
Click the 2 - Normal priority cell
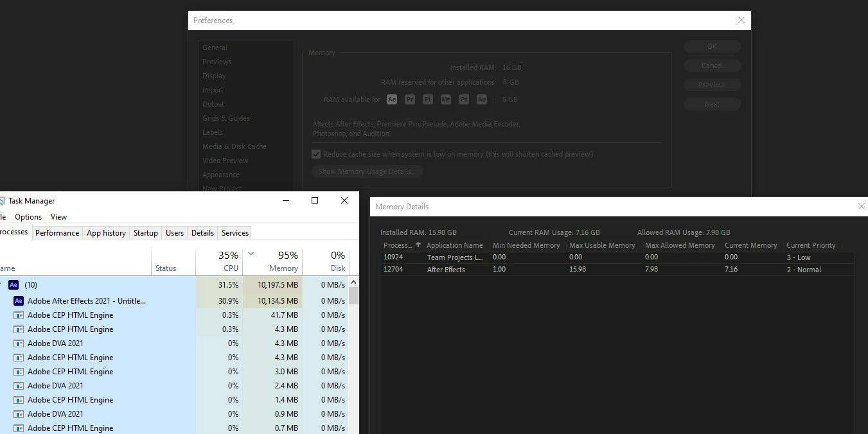804,270
